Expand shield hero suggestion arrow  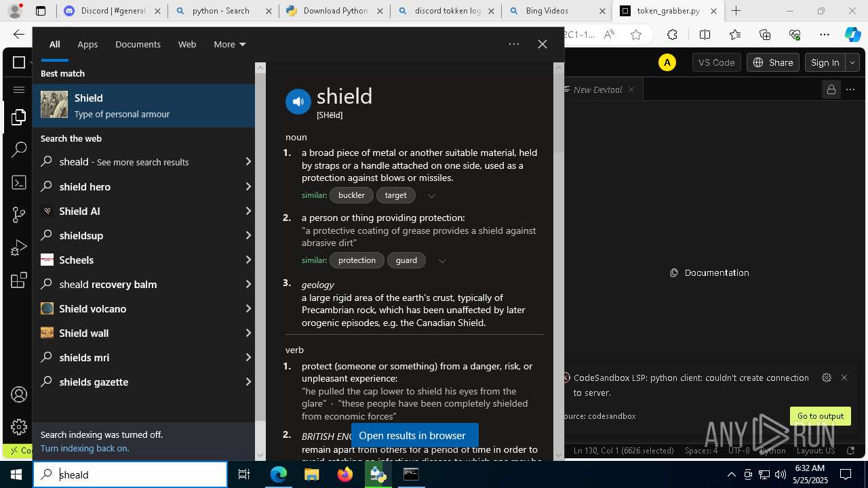click(248, 186)
